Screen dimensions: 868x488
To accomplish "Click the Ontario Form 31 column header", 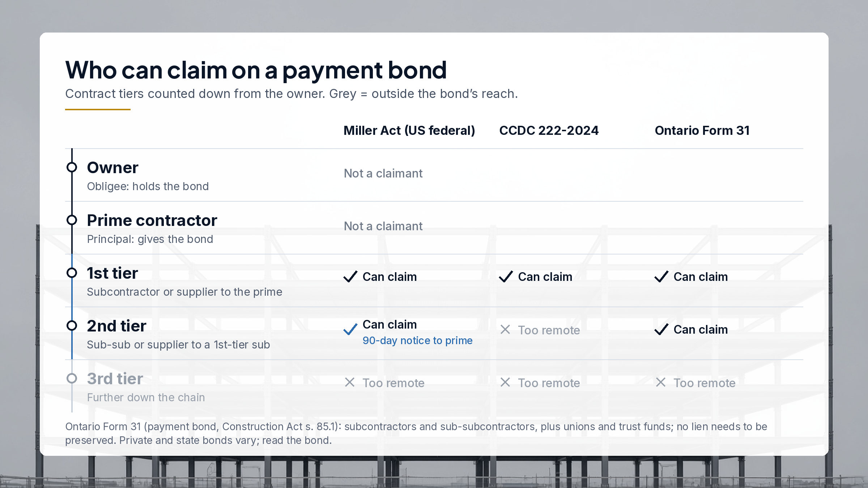I will [702, 130].
